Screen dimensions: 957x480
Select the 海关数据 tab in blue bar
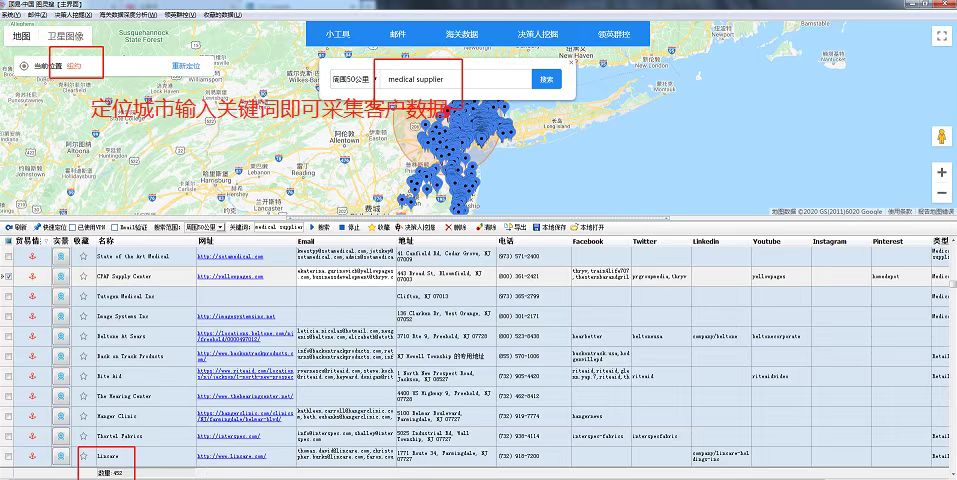click(x=461, y=34)
